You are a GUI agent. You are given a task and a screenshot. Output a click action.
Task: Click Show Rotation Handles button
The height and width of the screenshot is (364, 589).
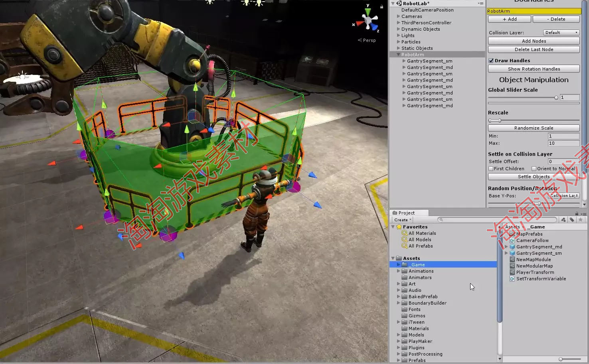click(x=534, y=69)
